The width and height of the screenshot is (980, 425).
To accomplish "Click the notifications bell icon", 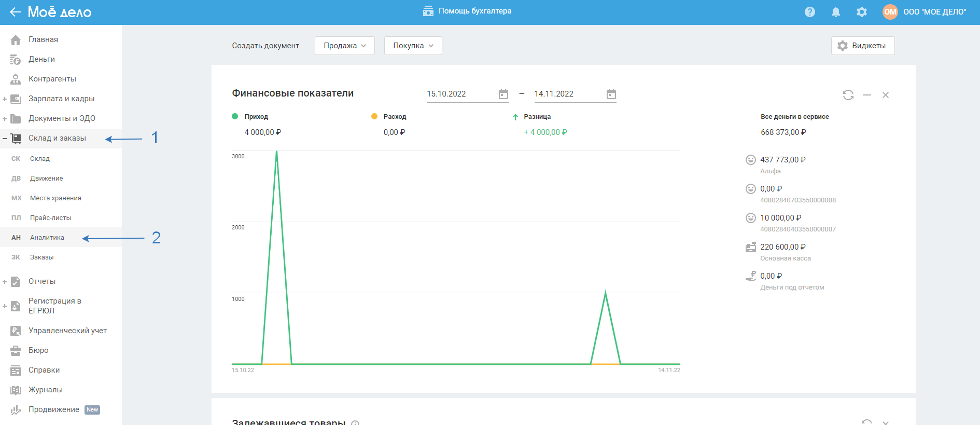I will (x=835, y=12).
